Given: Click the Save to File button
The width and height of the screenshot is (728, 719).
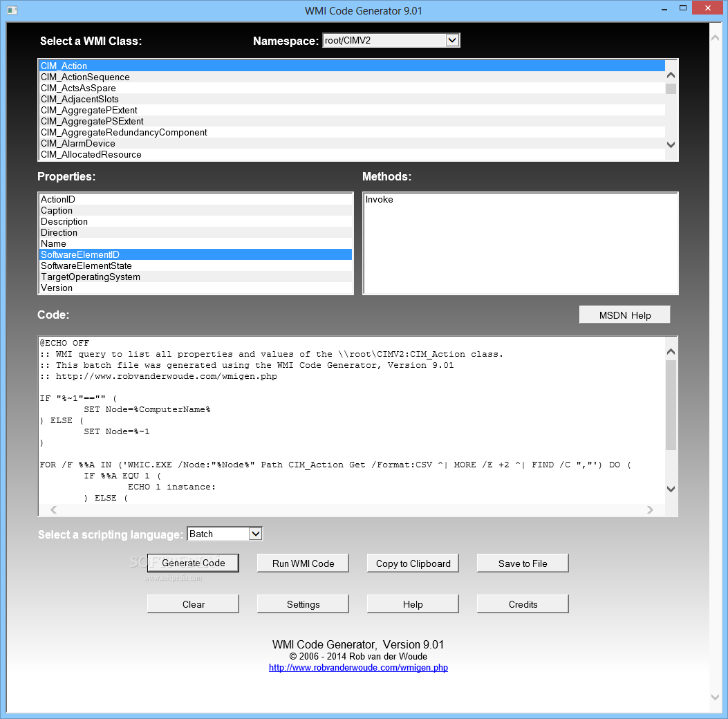Looking at the screenshot, I should coord(523,563).
